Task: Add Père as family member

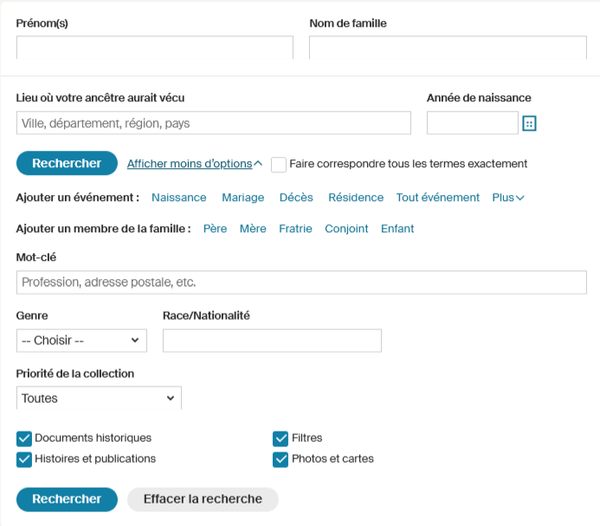Action: tap(215, 229)
